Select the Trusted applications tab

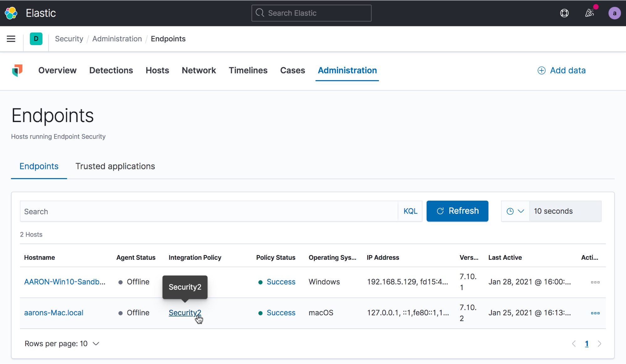click(115, 166)
